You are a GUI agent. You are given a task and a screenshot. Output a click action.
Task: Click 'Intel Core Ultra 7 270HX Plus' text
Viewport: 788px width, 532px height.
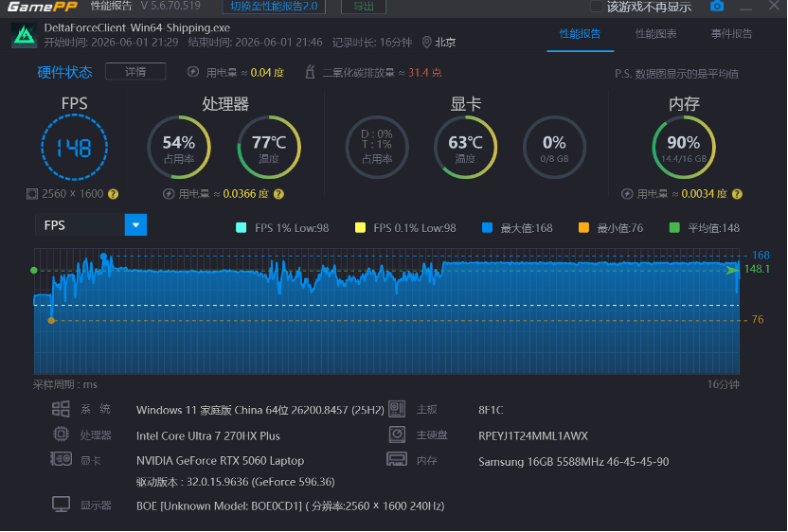pos(208,435)
